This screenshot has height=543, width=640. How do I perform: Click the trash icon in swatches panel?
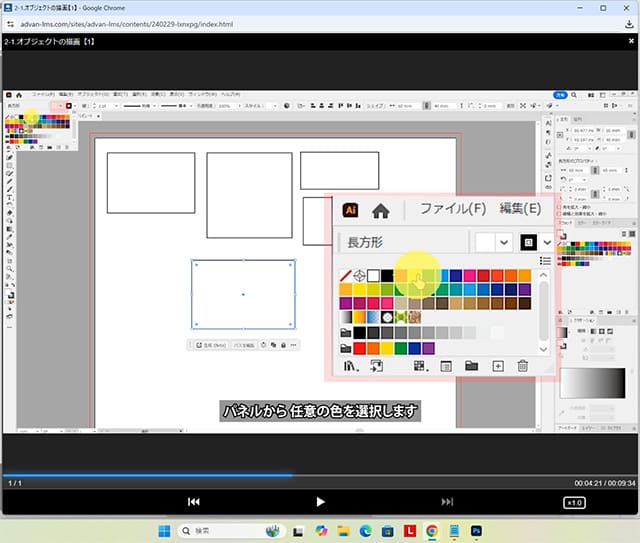click(x=522, y=367)
